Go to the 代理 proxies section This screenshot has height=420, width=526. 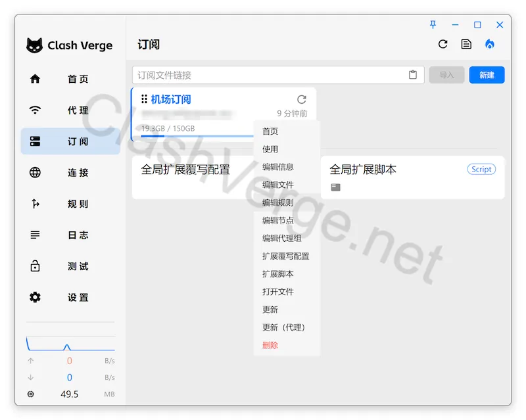[x=70, y=110]
